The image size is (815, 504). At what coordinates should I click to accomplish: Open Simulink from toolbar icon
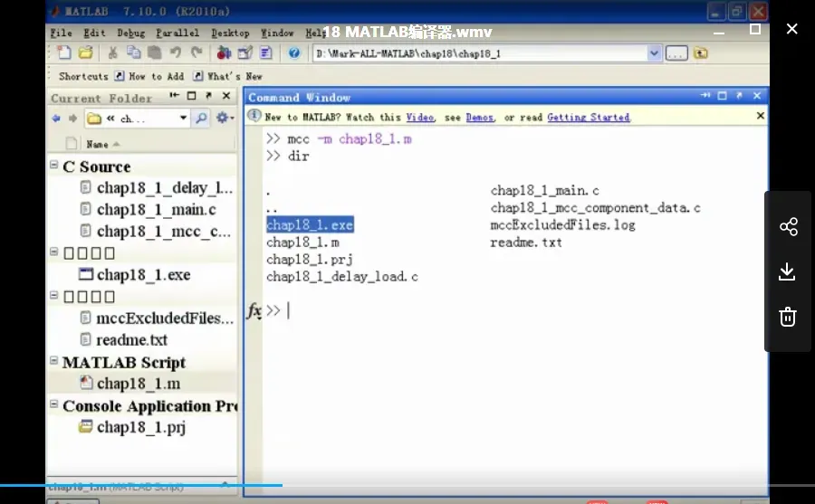click(x=224, y=52)
